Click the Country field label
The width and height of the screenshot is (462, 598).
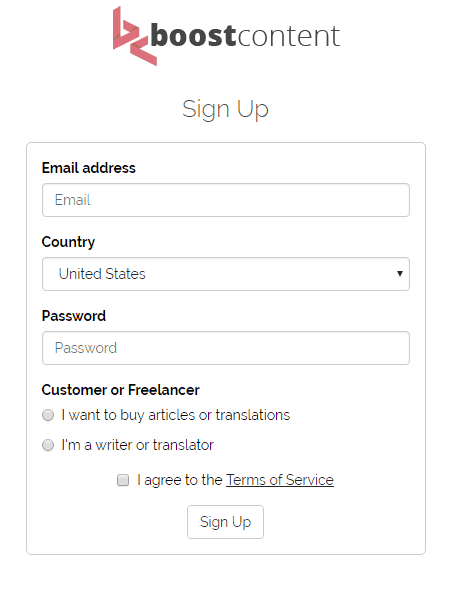click(x=68, y=242)
